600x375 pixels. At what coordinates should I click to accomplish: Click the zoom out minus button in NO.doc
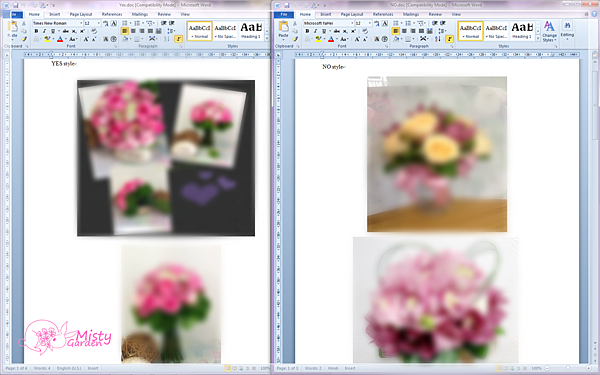tap(548, 368)
